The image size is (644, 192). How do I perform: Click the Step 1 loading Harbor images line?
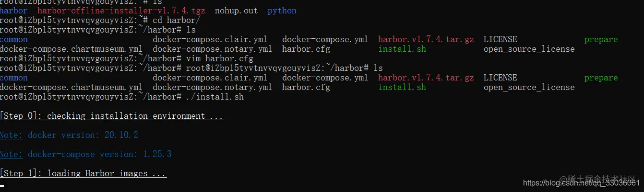coord(83,173)
